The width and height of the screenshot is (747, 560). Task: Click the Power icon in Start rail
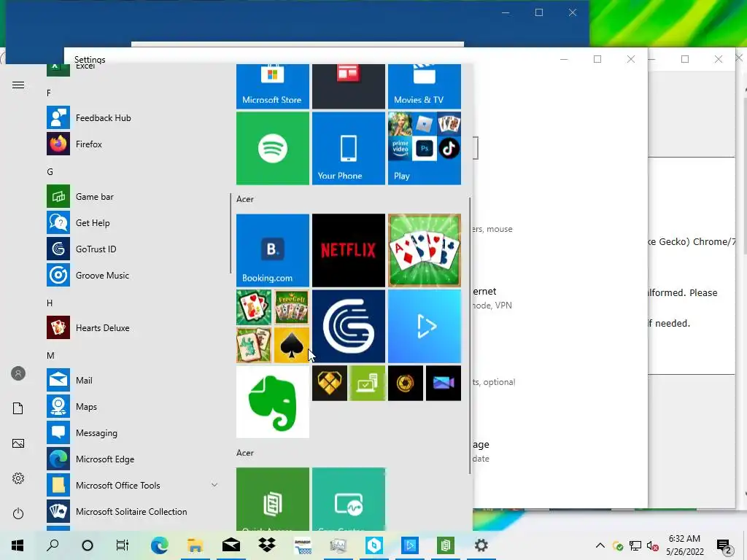[18, 513]
